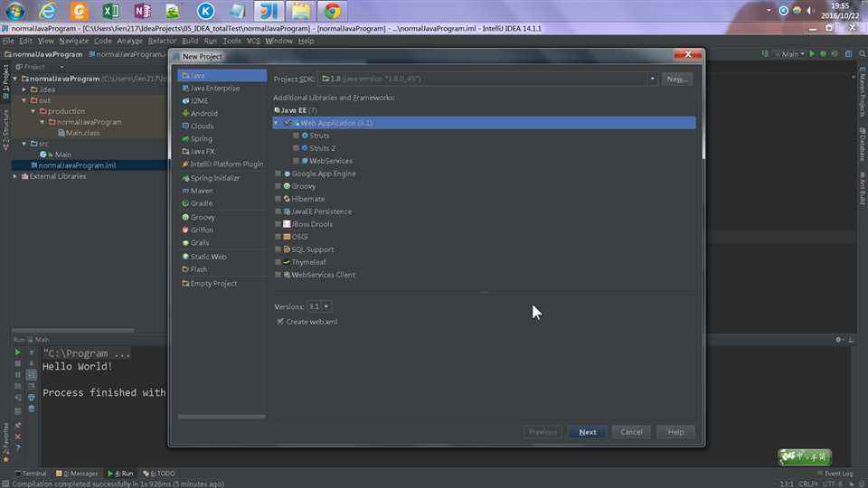
Task: Click the Help button in dialog
Action: 676,432
